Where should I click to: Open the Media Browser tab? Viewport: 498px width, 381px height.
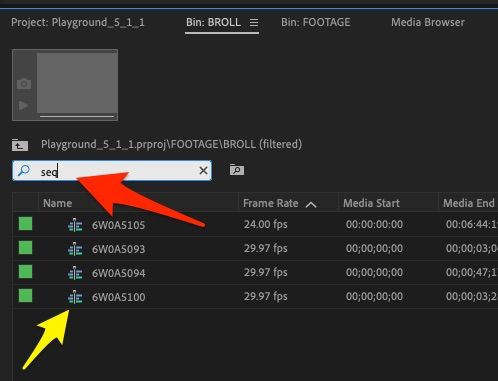[x=428, y=22]
